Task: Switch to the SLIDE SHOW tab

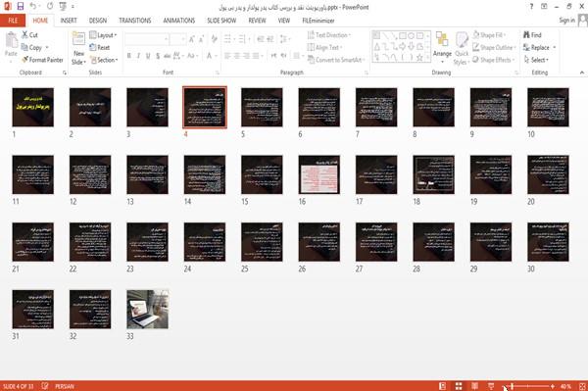Action: pos(221,21)
